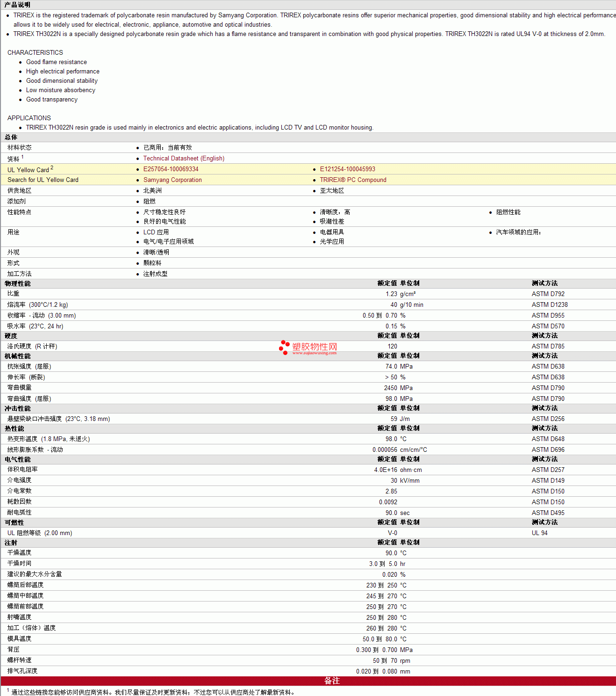Click the red 备注 banner heading

coord(332,681)
